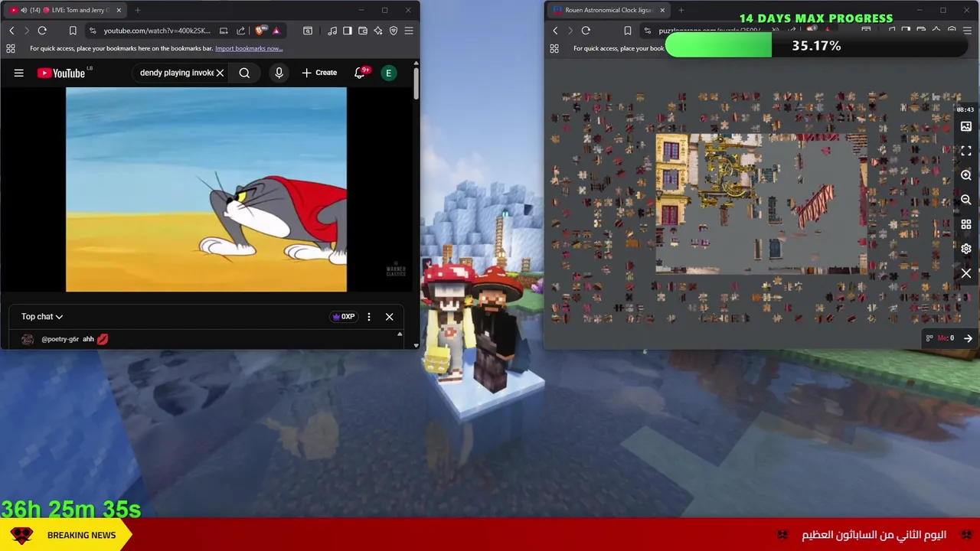Reload the YouTube page

(x=42, y=31)
